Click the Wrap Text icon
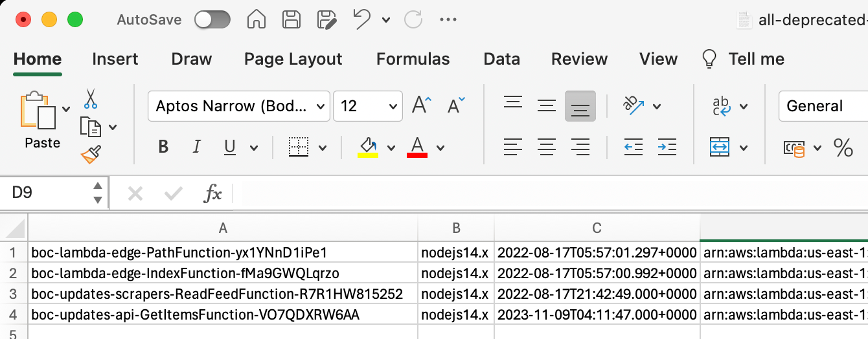This screenshot has width=868, height=339. pos(721,106)
